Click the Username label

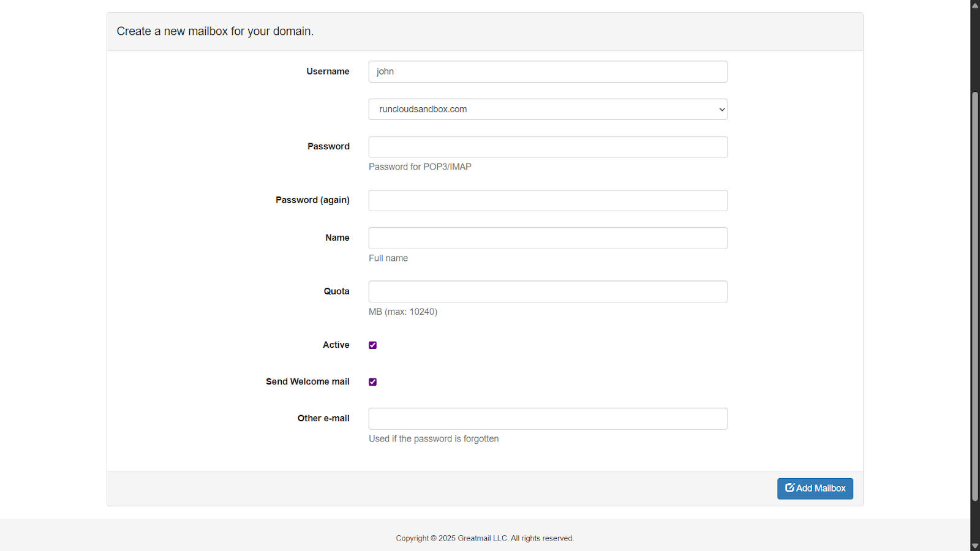click(328, 72)
